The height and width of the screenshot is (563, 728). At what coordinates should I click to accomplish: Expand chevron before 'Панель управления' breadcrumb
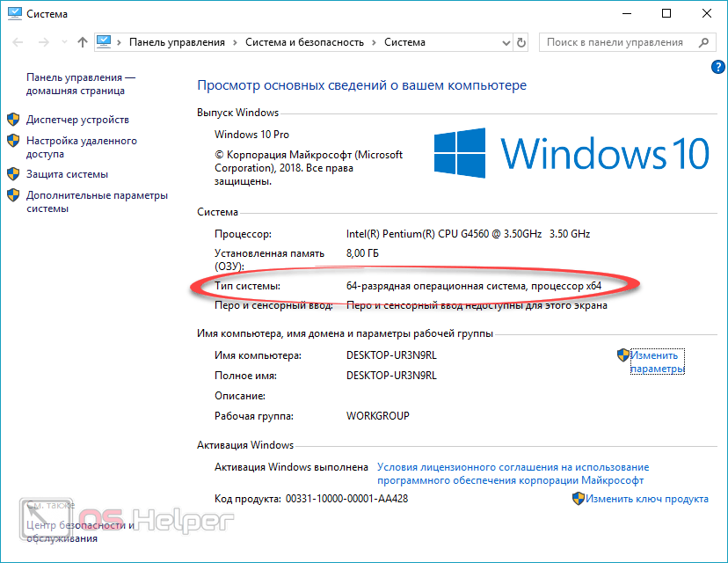[120, 43]
